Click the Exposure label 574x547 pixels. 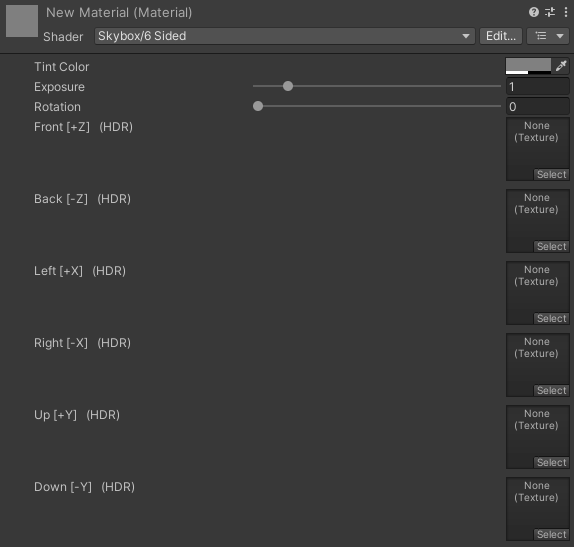[59, 87]
